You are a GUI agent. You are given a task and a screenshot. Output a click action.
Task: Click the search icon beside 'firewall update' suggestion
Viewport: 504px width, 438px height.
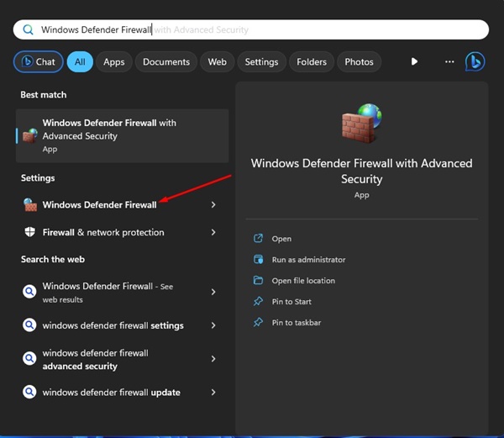pos(29,392)
